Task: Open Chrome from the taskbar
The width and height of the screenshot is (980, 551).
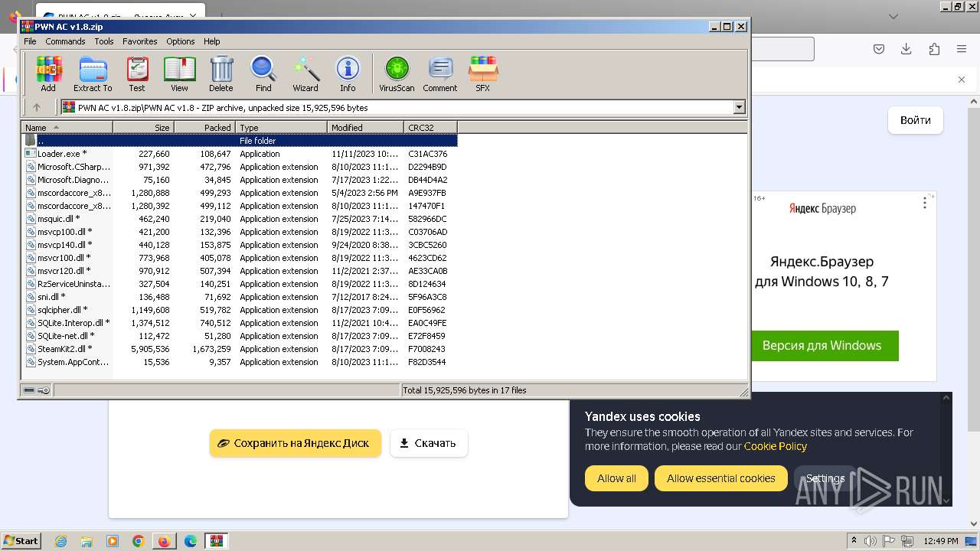Action: (139, 541)
